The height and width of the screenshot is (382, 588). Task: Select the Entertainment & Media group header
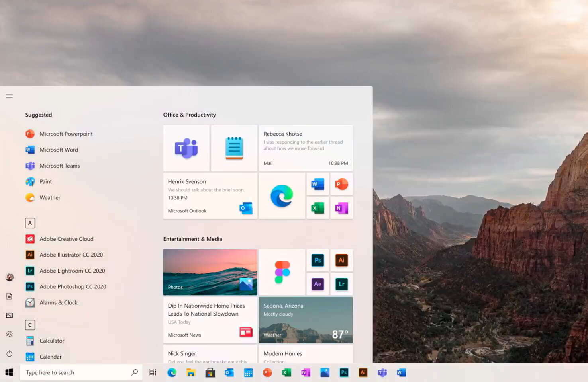pos(192,239)
